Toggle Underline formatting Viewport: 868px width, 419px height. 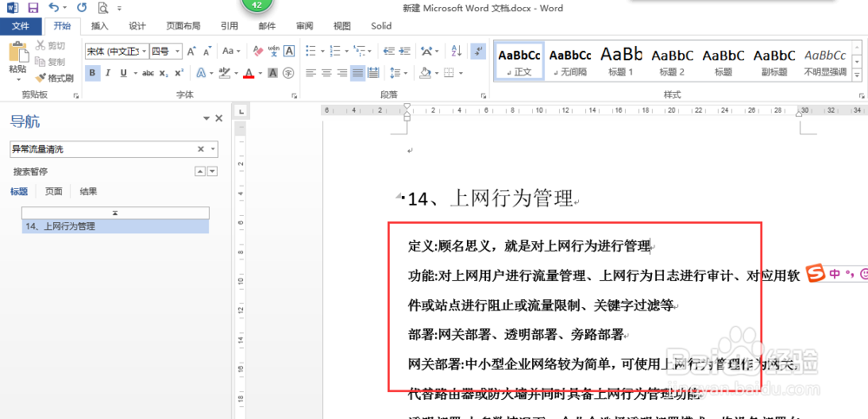122,73
